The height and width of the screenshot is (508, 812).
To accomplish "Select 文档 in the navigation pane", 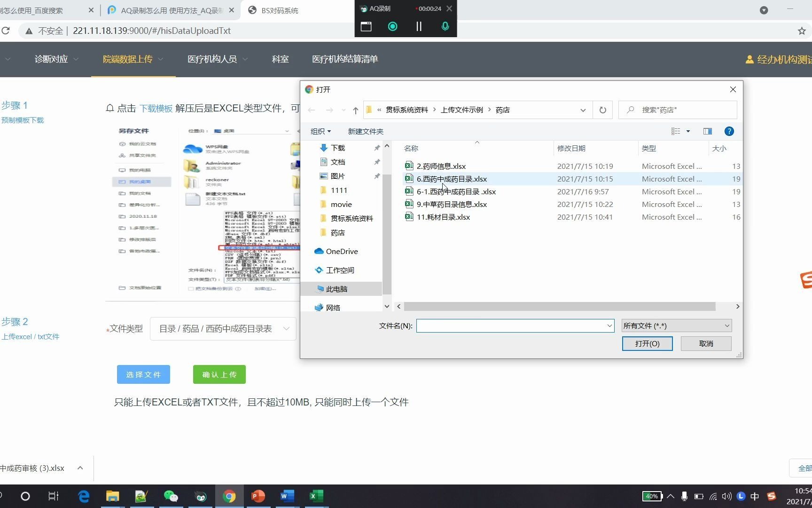I will [338, 162].
